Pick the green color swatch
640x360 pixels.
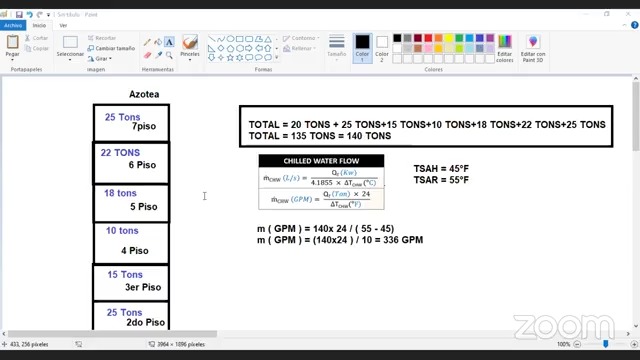(459, 38)
